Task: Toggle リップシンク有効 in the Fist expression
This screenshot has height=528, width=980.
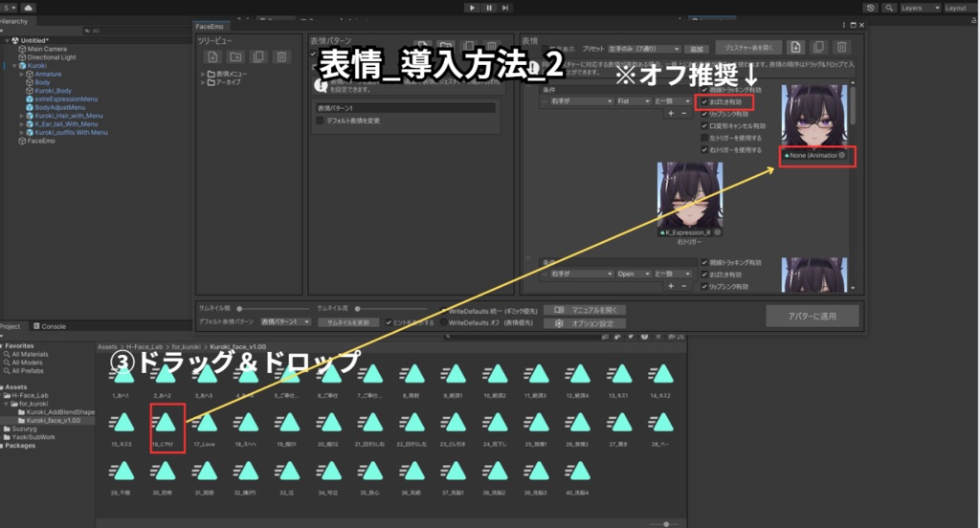Action: point(704,114)
